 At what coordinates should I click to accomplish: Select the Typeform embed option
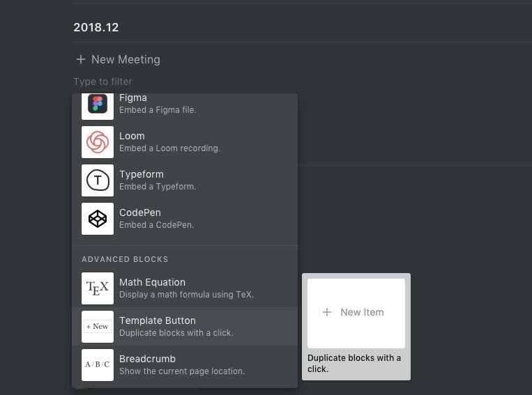[x=185, y=180]
